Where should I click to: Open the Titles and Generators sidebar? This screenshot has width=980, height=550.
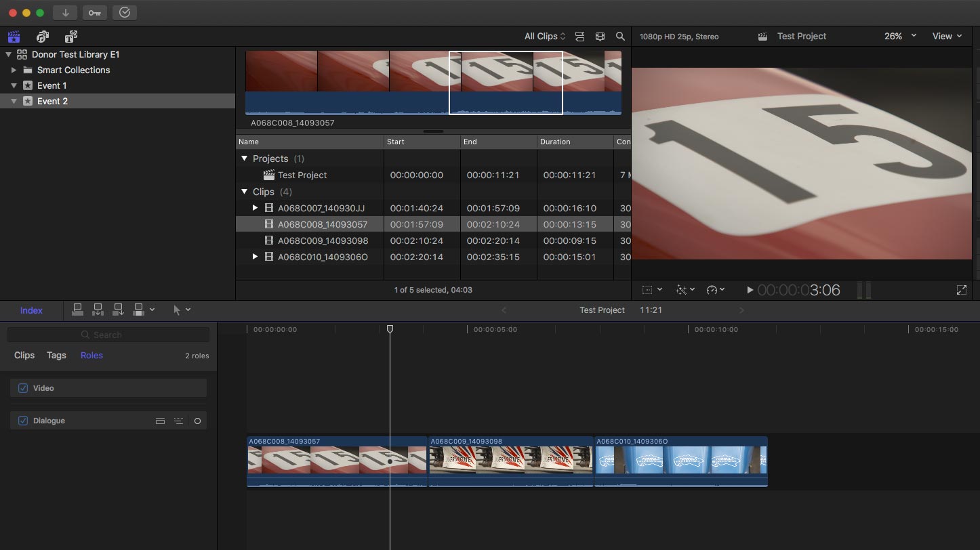click(x=71, y=37)
